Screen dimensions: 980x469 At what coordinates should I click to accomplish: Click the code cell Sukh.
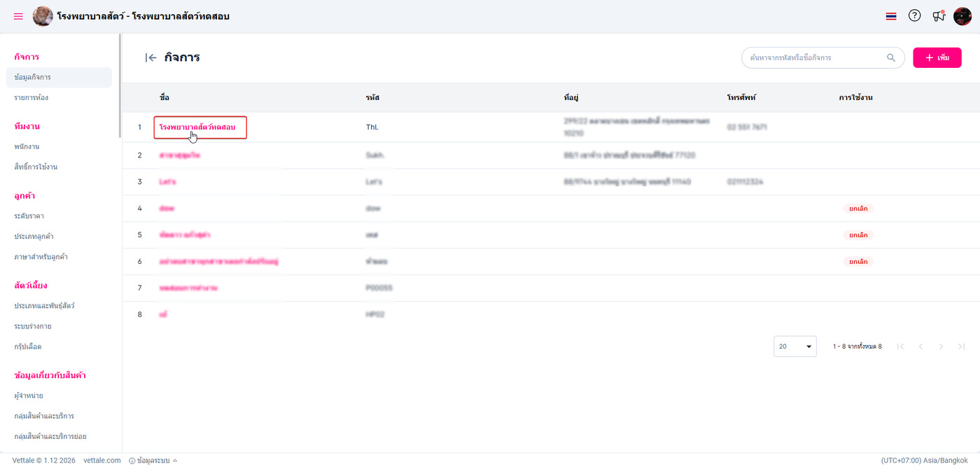click(374, 155)
